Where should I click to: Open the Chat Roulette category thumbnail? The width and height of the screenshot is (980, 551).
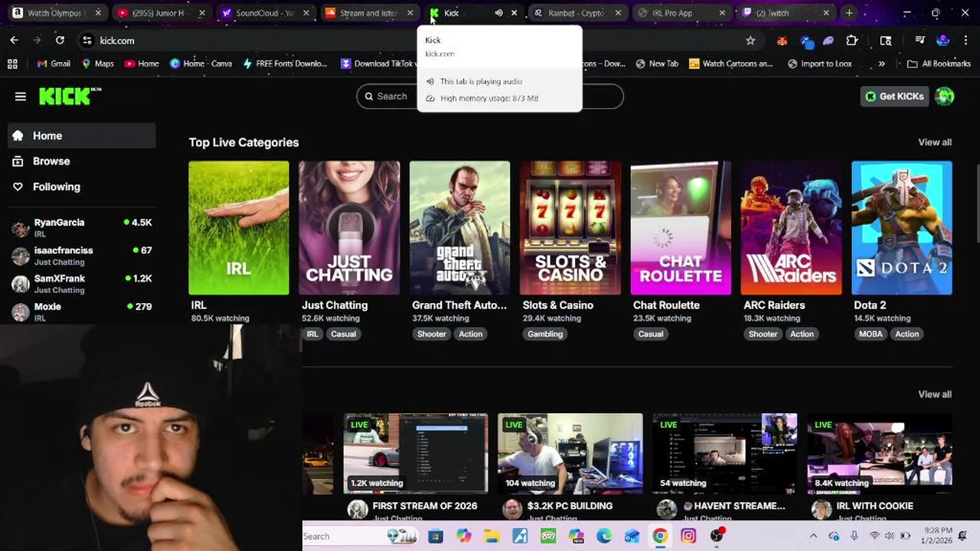(681, 227)
